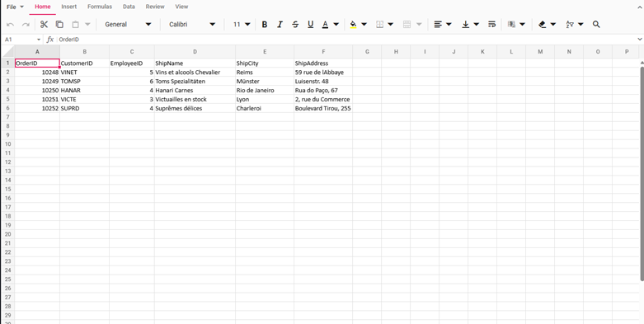
Task: Select the cell containing TOMSP
Action: [85, 82]
